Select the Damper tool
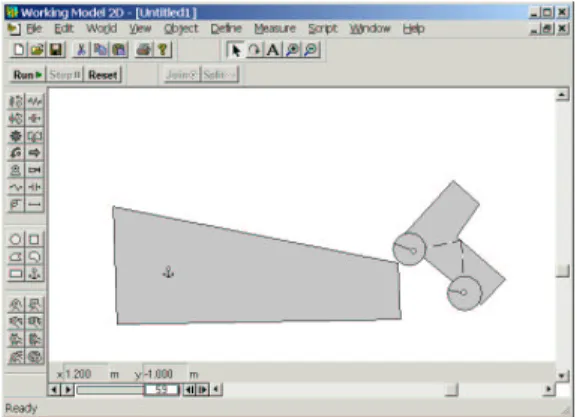Image resolution: width=577 pixels, height=417 pixels. click(35, 119)
